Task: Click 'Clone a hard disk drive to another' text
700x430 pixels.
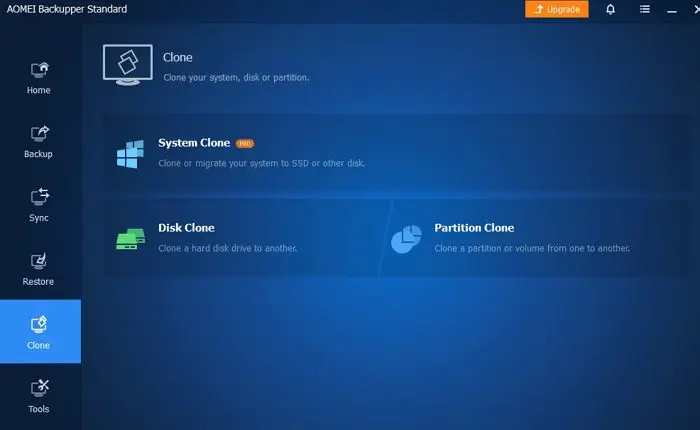Action: tap(228, 248)
